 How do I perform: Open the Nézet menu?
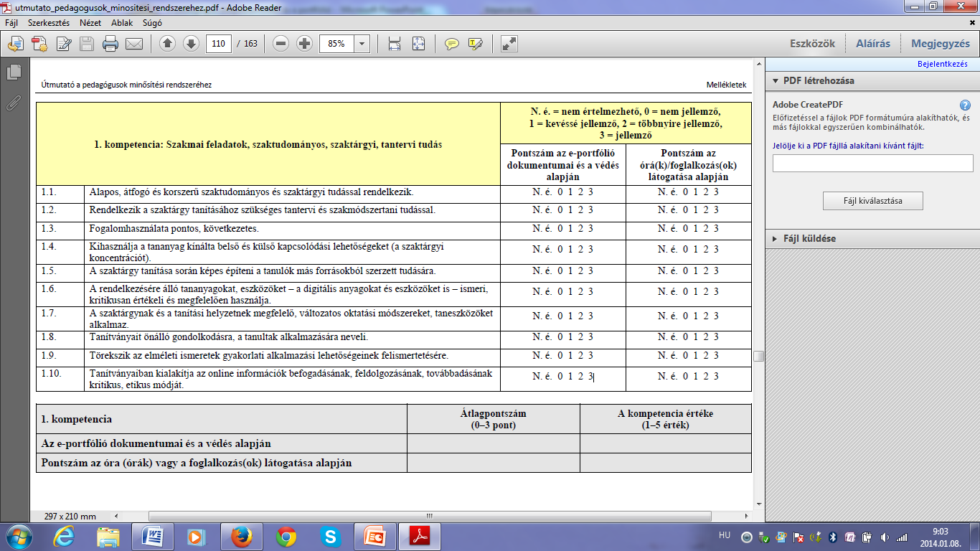tap(90, 22)
